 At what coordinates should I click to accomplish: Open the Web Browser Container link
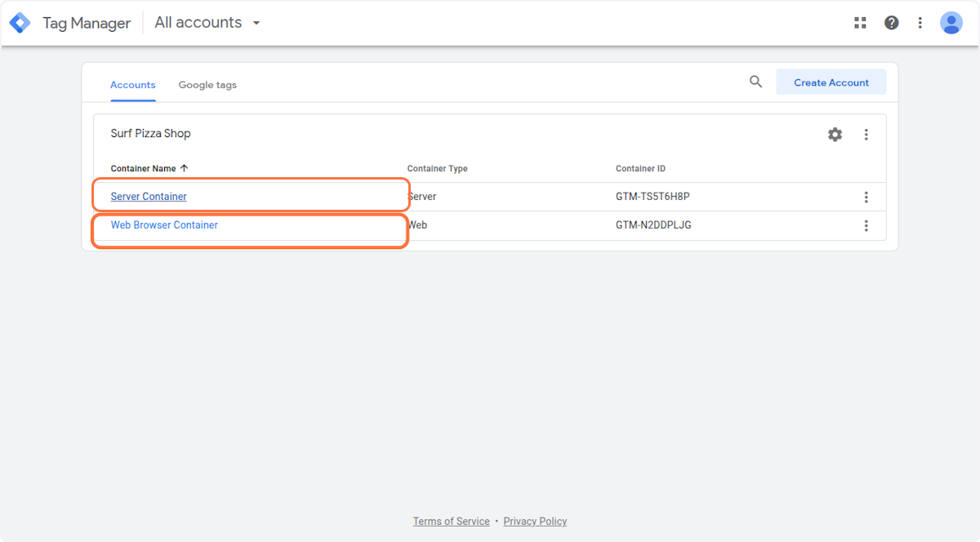[x=164, y=225]
